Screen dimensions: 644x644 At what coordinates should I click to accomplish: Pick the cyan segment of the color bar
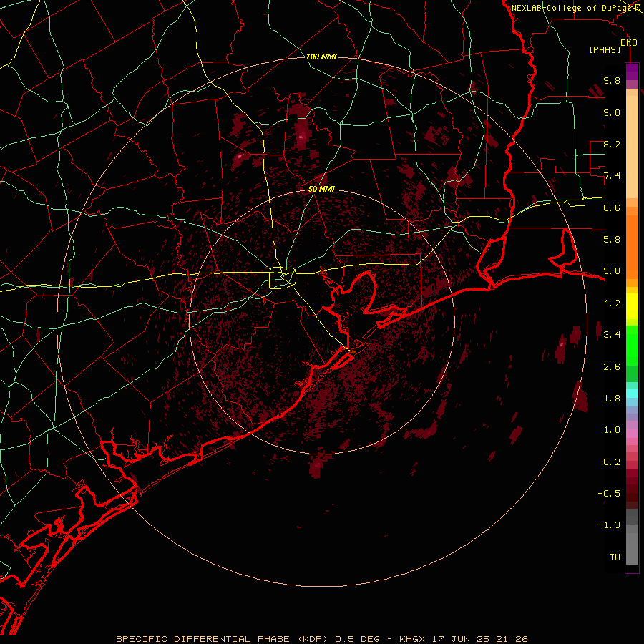click(x=632, y=393)
